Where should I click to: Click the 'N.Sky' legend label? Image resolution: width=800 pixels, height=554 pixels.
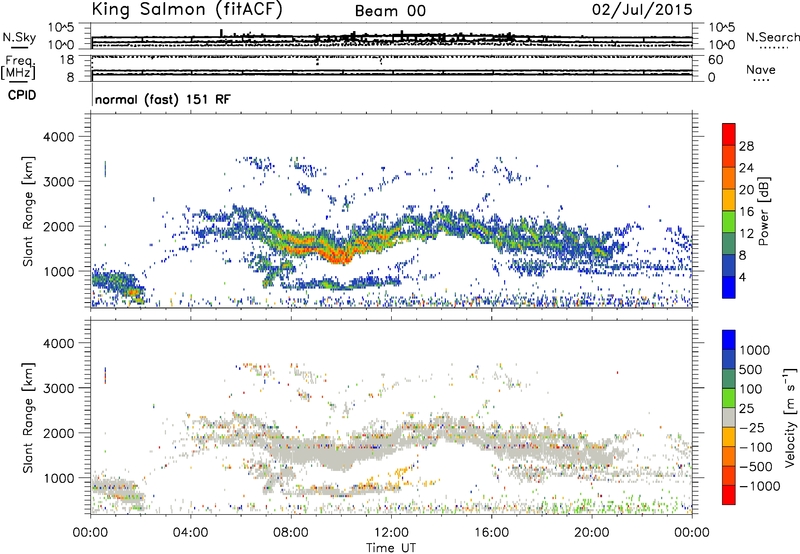[x=19, y=37]
